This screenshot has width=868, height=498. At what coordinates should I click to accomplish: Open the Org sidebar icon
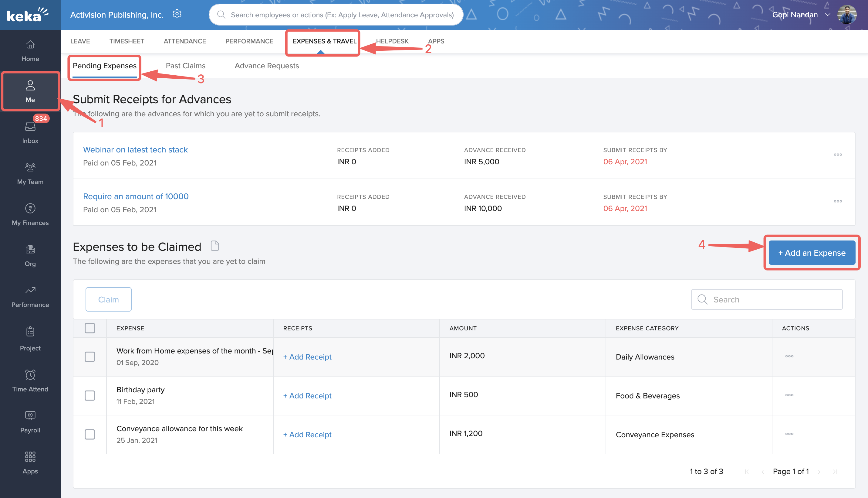pos(30,249)
